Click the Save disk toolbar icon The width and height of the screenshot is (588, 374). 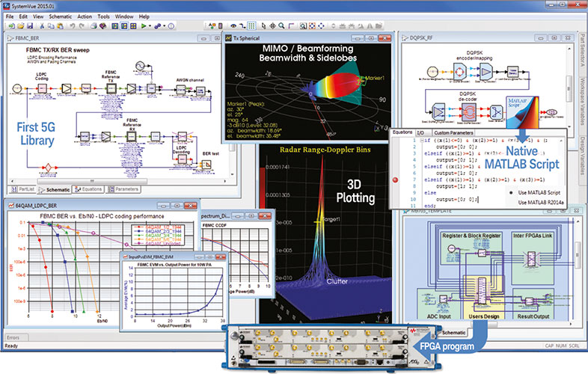tap(30, 26)
